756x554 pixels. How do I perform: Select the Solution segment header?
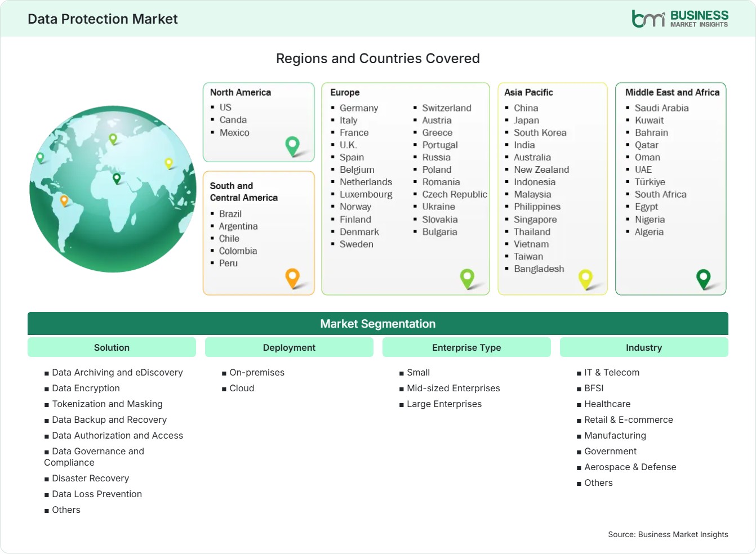click(112, 347)
